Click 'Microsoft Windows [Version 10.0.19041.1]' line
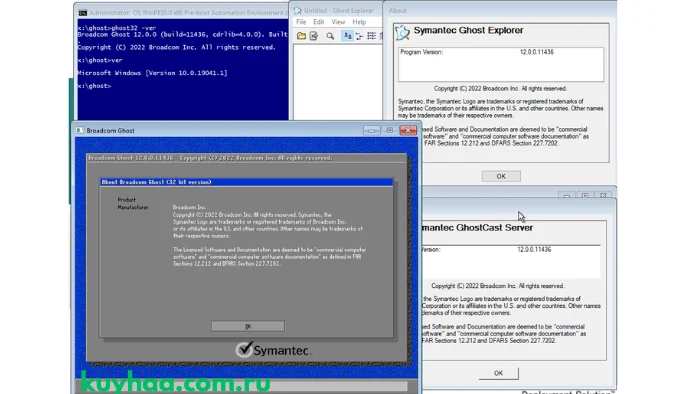Screen dimensions: 700x394 152,73
